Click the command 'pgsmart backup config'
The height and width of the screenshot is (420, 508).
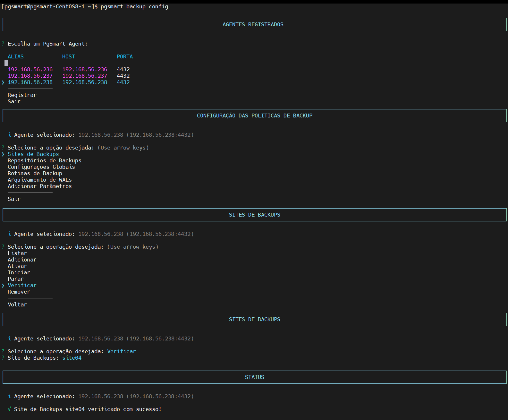click(134, 6)
